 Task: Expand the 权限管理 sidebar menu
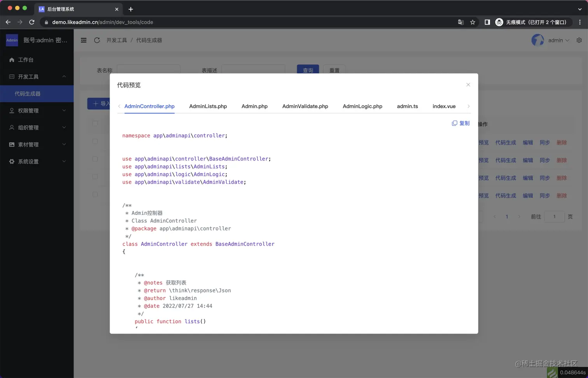pyautogui.click(x=37, y=111)
